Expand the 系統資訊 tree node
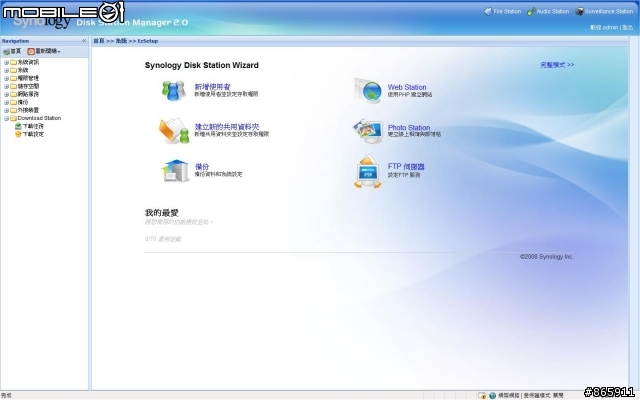The width and height of the screenshot is (640, 400). point(6,62)
